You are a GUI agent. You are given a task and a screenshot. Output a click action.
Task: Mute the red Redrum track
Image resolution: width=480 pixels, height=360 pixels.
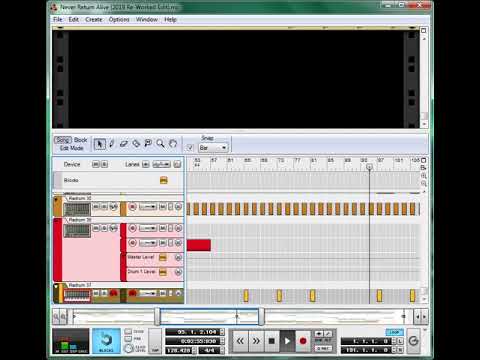pyautogui.click(x=96, y=228)
